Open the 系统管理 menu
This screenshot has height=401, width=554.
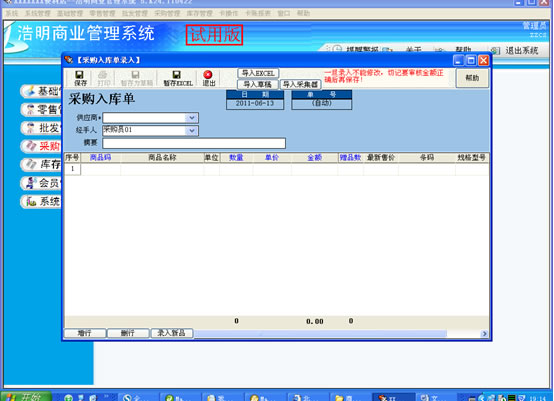click(37, 13)
